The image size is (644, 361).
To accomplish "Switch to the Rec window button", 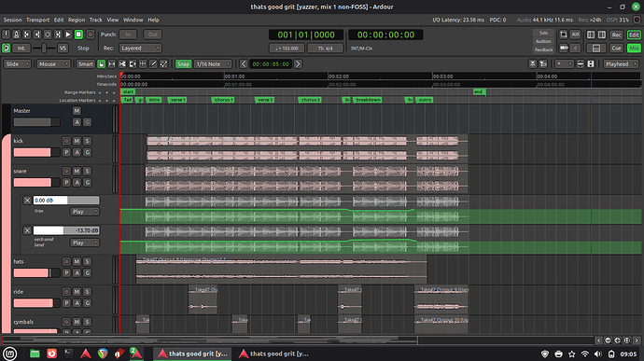I will [x=616, y=35].
